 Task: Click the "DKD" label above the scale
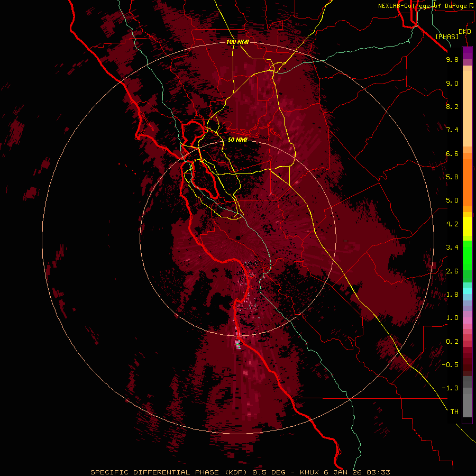pyautogui.click(x=465, y=32)
